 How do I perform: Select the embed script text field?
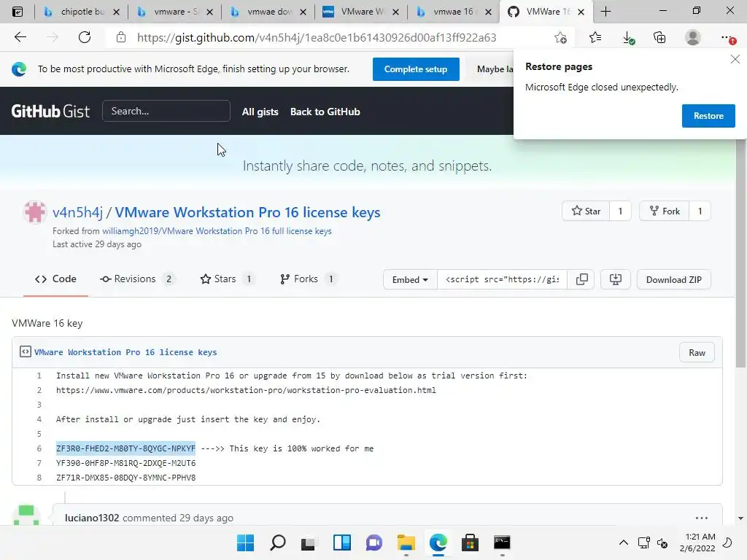(x=502, y=279)
